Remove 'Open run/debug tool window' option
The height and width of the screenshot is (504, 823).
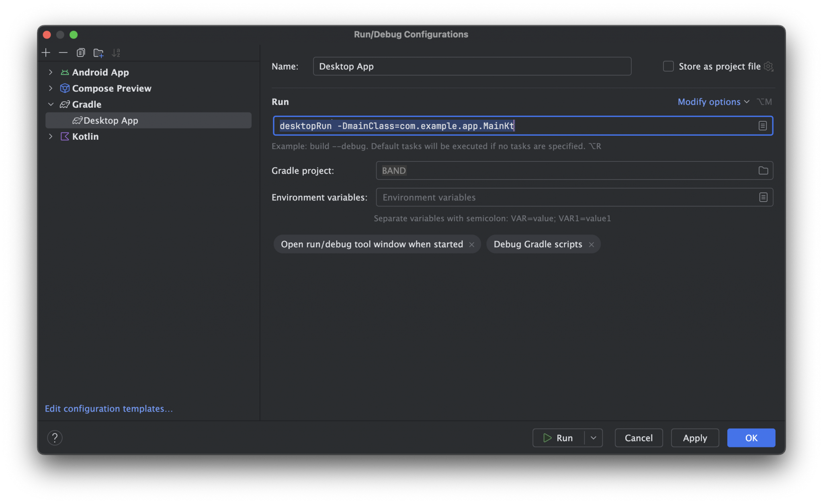pyautogui.click(x=472, y=245)
